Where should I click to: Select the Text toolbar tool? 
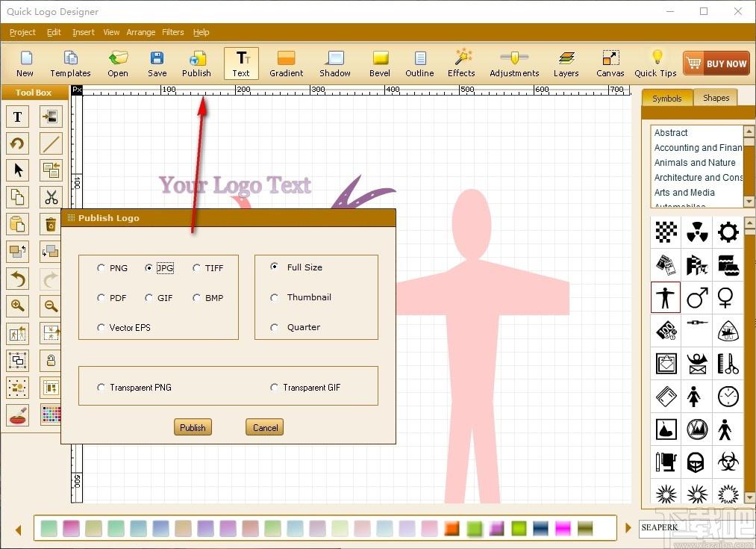point(241,63)
